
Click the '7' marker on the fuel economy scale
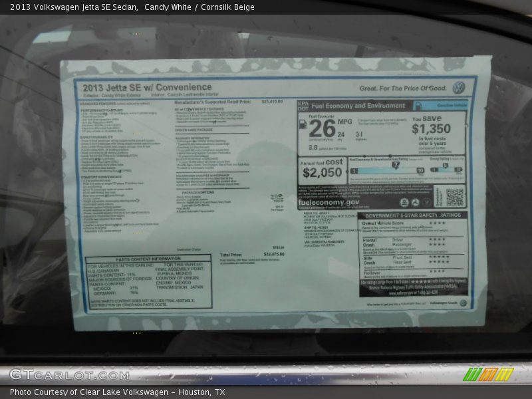[x=396, y=165]
